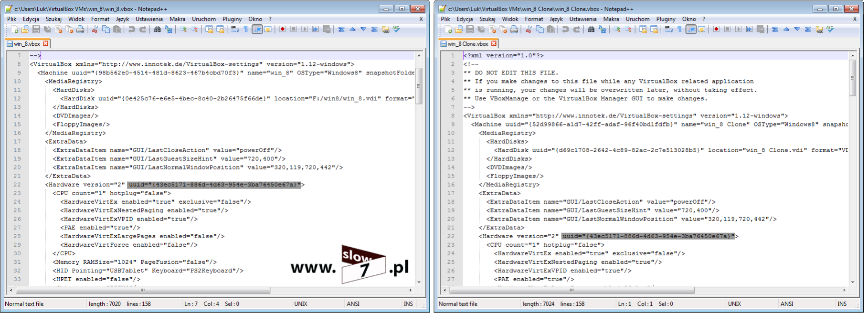
Task: Toggle Show All Characters in win_8 Clone window
Action: [680, 30]
